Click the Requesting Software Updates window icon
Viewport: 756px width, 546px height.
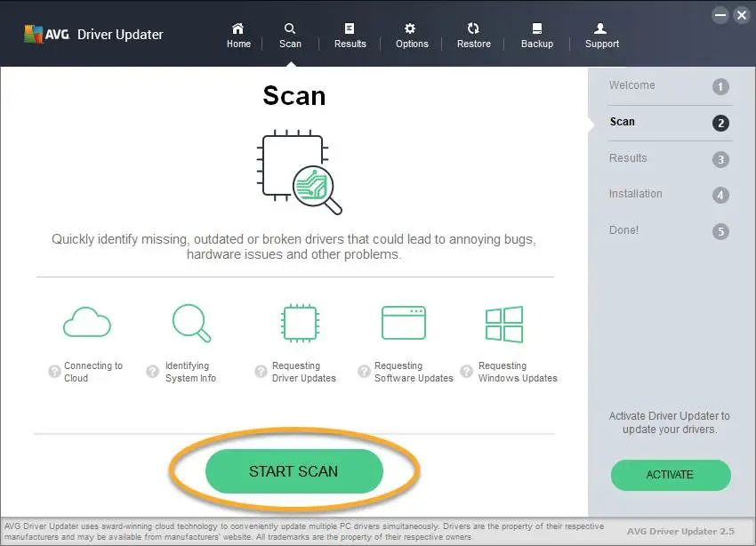404,323
